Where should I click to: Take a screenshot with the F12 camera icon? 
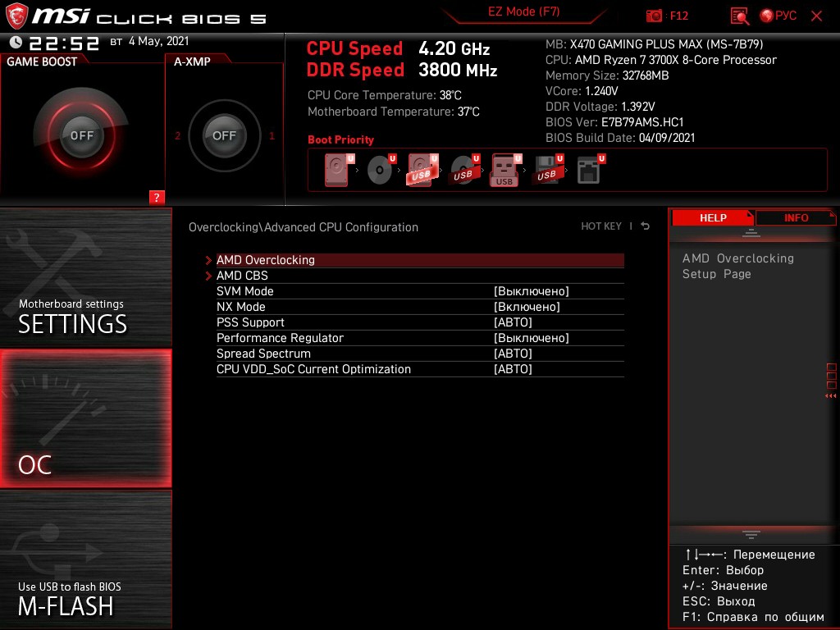click(x=654, y=16)
